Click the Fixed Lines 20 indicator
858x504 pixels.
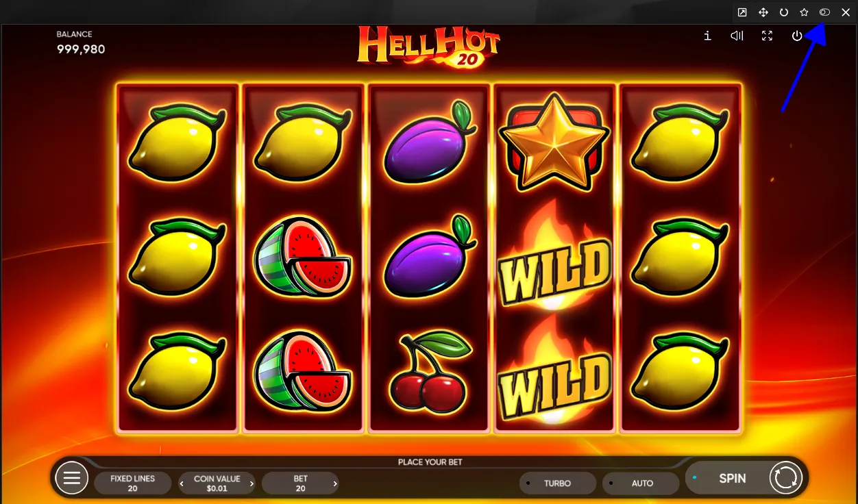point(133,483)
